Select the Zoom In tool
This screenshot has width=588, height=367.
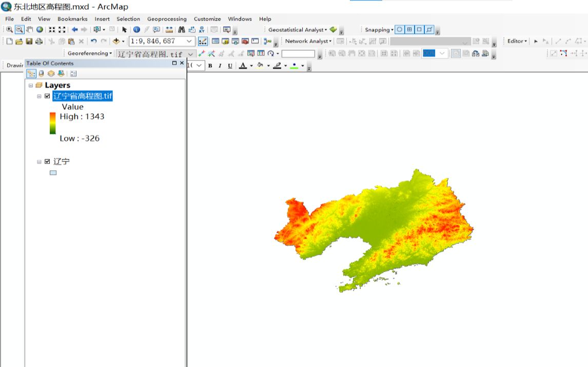pos(9,30)
